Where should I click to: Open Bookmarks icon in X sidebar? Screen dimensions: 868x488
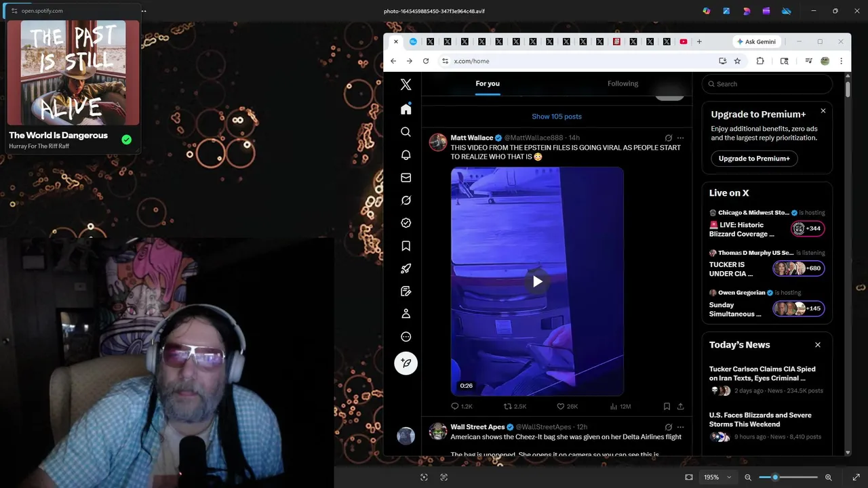click(406, 246)
